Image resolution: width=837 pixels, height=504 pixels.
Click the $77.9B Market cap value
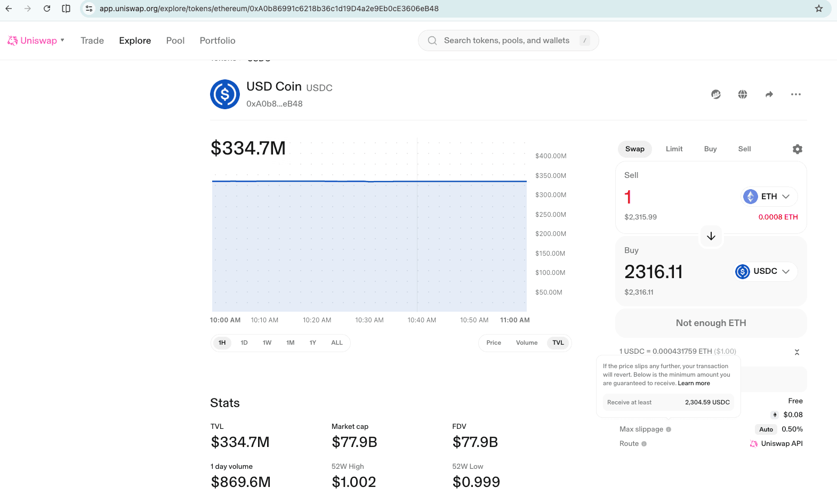click(355, 442)
